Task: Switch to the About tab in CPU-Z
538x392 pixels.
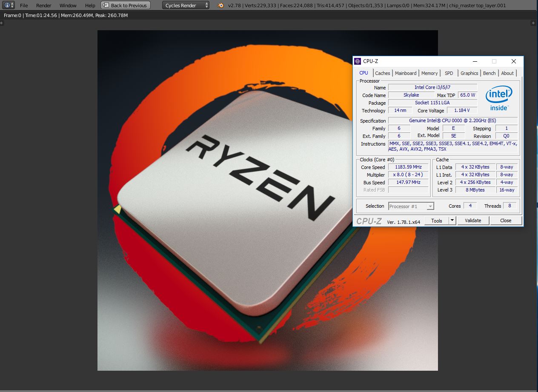Action: (507, 73)
